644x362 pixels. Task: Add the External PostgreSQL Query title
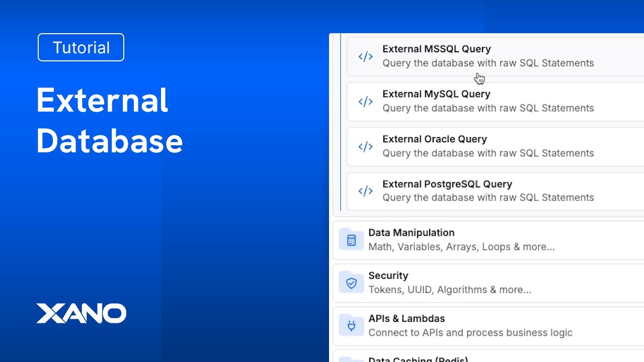tap(447, 184)
